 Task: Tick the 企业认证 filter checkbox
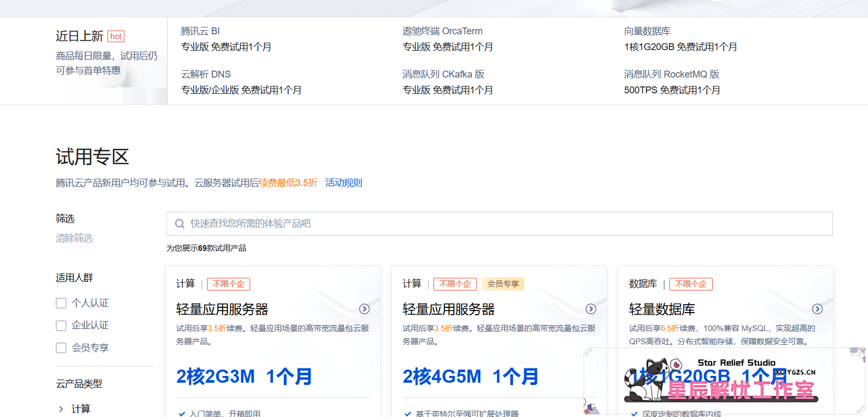point(61,326)
